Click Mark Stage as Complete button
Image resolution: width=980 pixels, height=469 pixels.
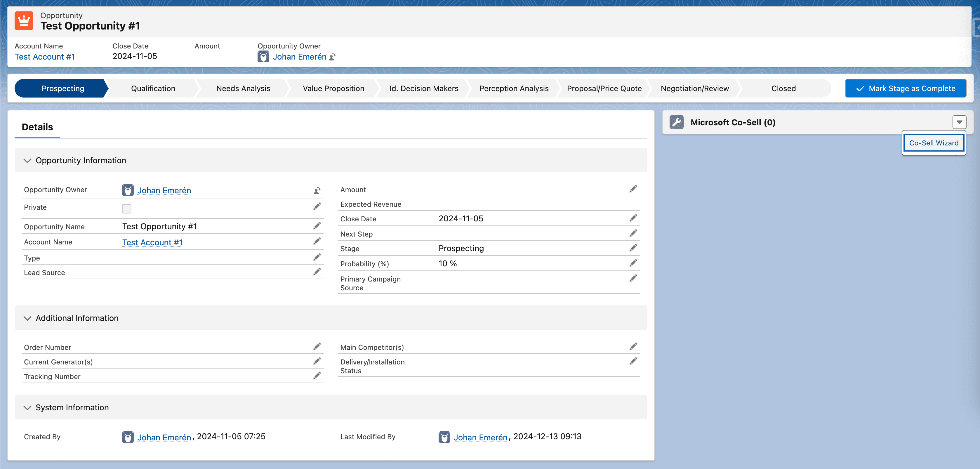pos(906,88)
